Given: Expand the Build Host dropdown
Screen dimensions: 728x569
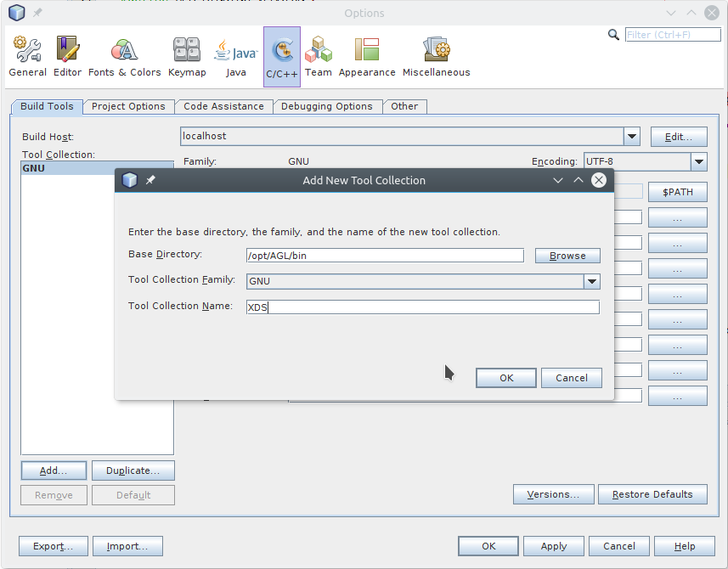Looking at the screenshot, I should (x=631, y=137).
